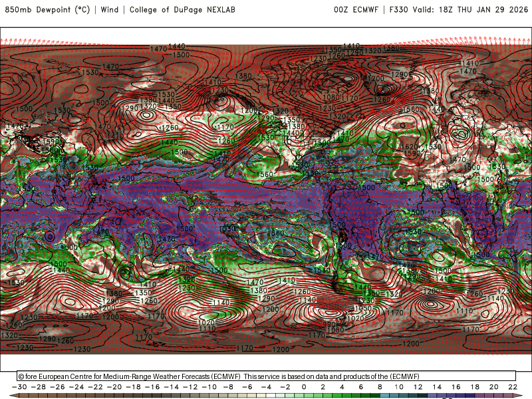The width and height of the screenshot is (532, 399).
Task: Click the "-20" colorbar label
Action: click(x=114, y=387)
